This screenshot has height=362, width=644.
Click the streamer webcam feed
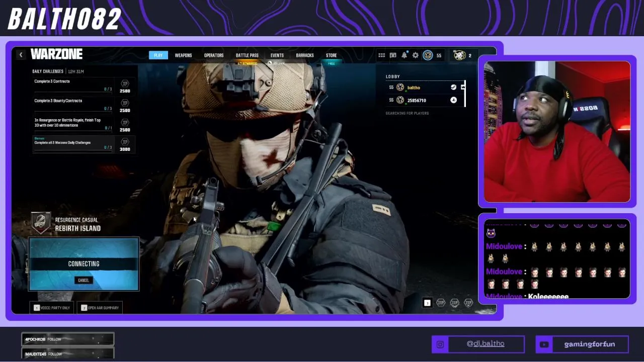tap(557, 132)
